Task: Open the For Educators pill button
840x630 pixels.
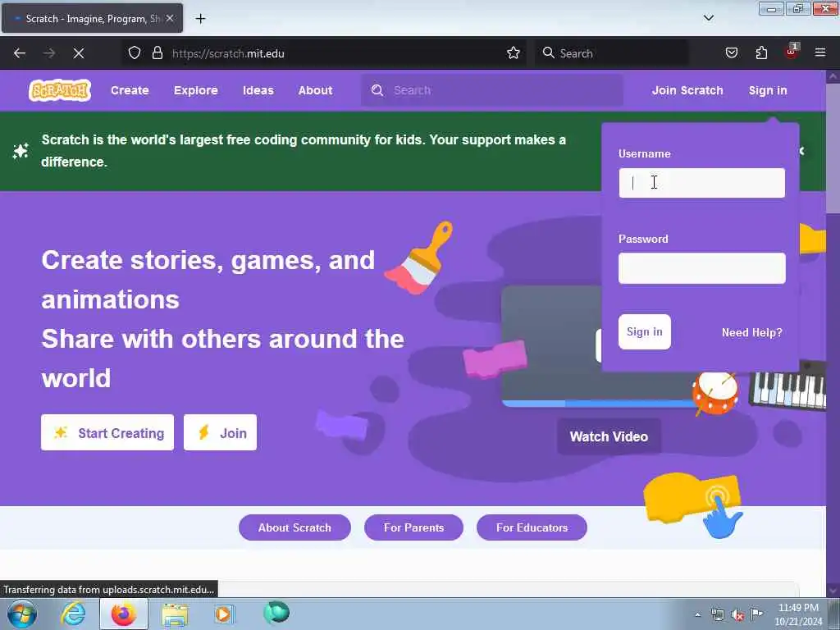Action: 532,527
